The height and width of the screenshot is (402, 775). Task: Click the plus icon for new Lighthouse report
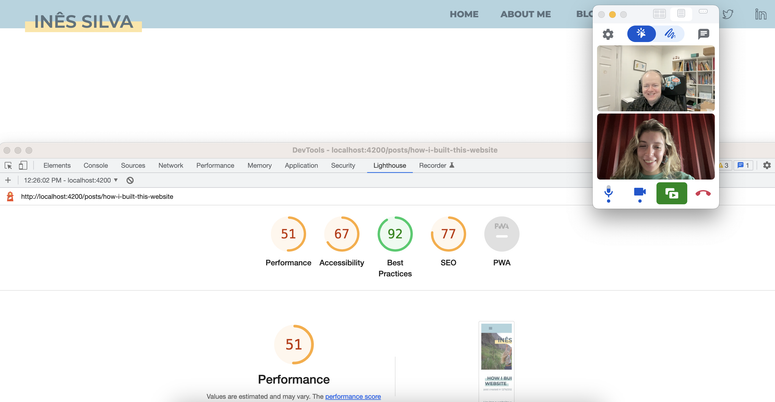pos(8,180)
